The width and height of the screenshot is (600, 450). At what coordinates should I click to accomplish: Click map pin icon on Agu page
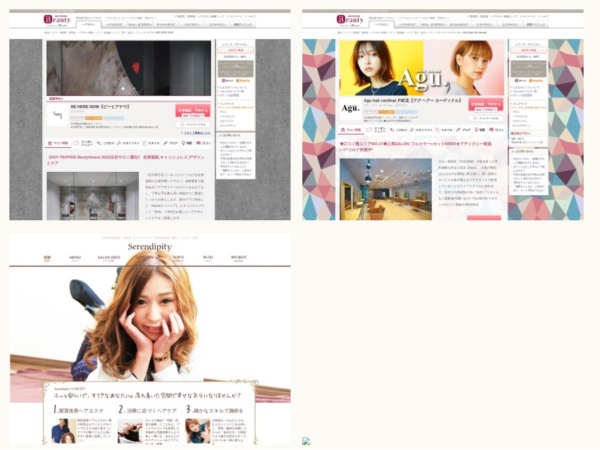(477, 130)
